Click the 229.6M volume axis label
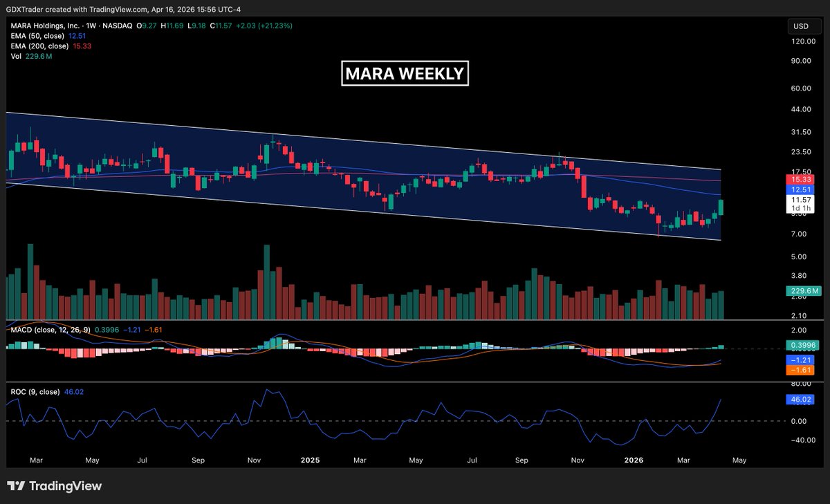 coord(800,292)
